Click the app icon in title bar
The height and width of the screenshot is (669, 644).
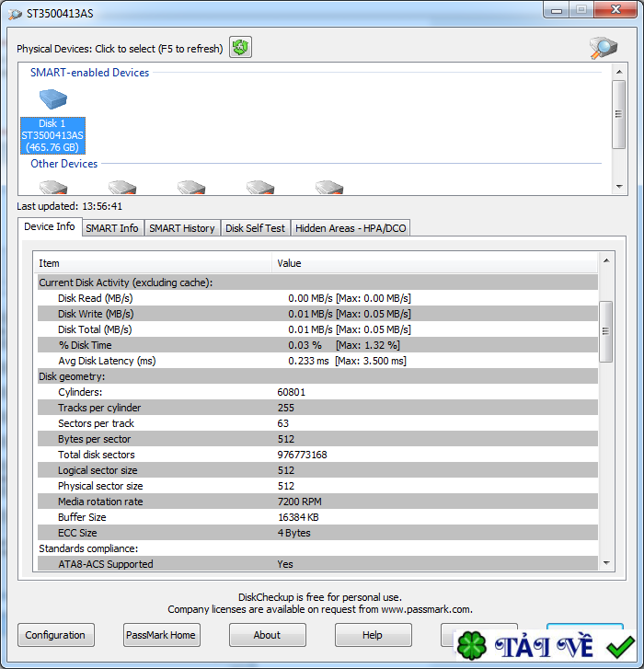(x=15, y=14)
